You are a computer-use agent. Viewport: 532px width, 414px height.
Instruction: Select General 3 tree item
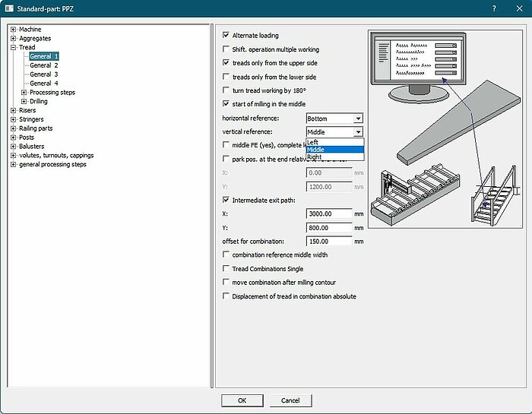pos(44,74)
